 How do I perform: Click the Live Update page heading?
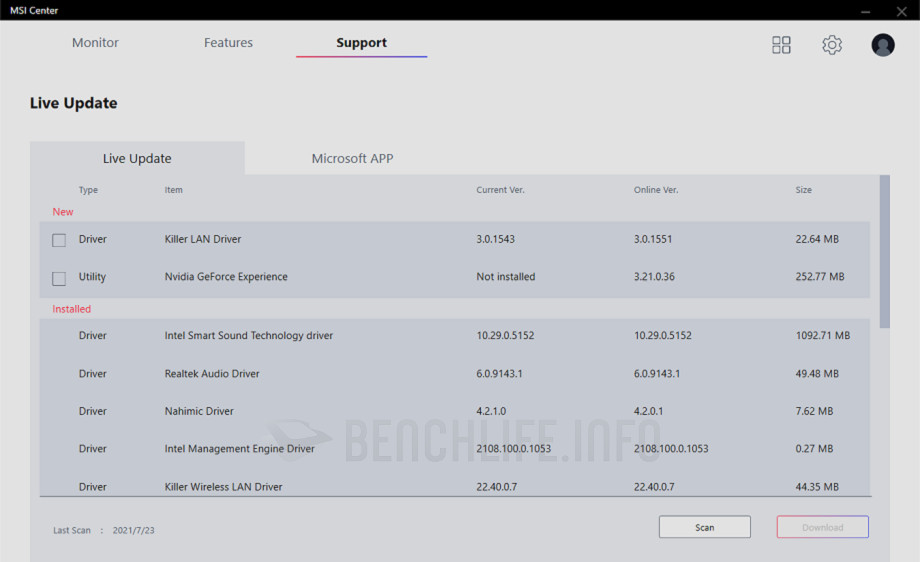[73, 103]
